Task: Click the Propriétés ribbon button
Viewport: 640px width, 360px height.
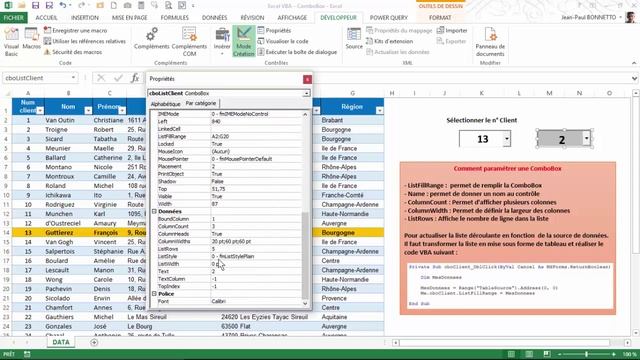Action: [x=274, y=31]
